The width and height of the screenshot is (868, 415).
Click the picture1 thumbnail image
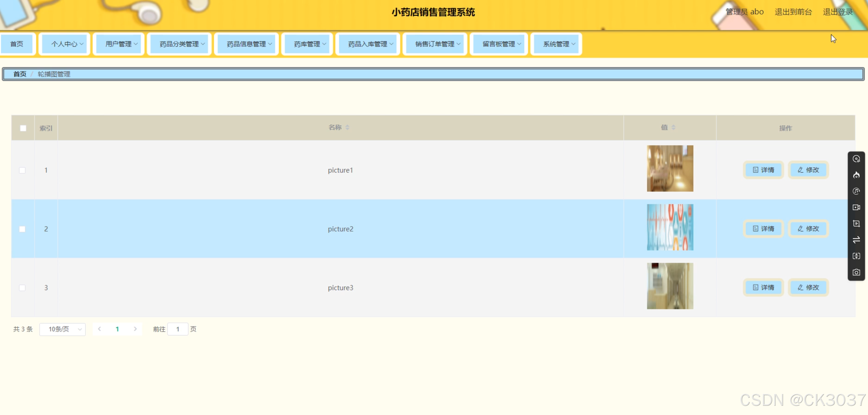pyautogui.click(x=670, y=168)
